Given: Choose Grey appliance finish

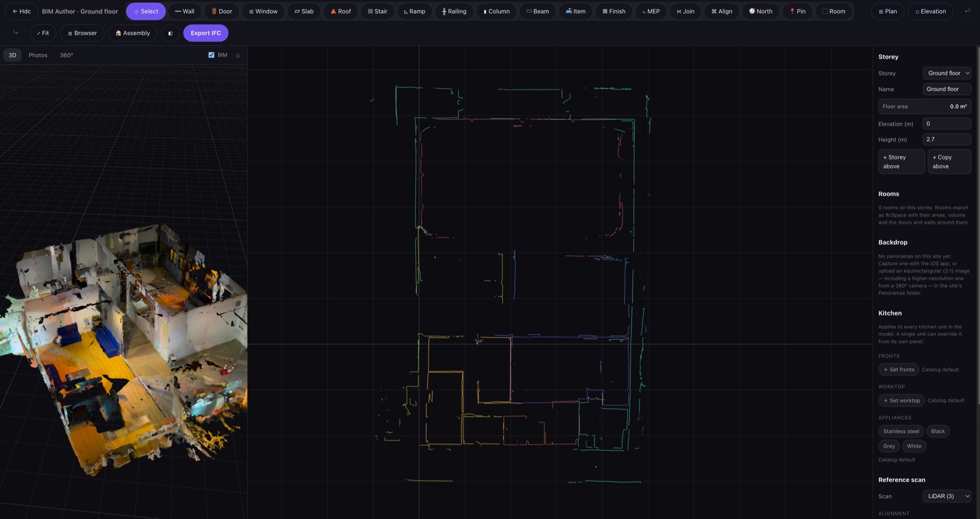Looking at the screenshot, I should point(889,446).
